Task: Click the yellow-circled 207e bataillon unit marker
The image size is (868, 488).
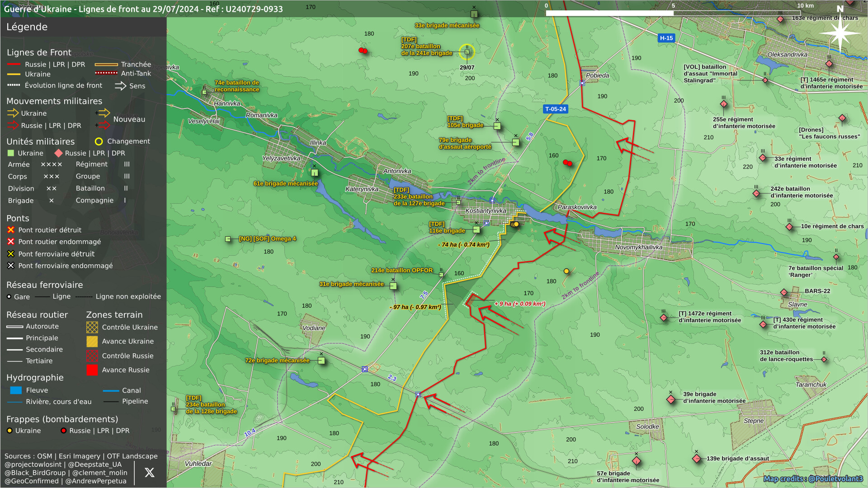Action: tap(467, 52)
